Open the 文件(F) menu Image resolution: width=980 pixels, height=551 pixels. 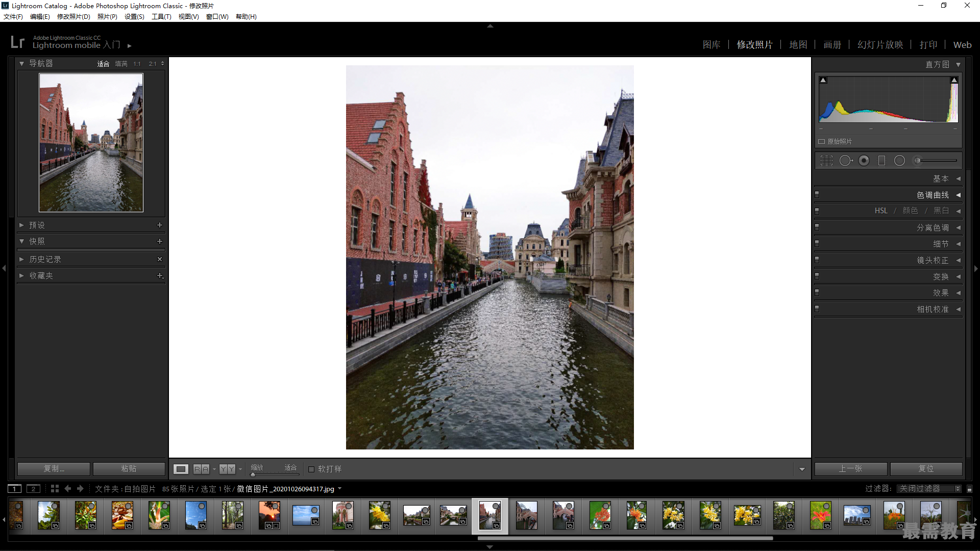tap(13, 17)
